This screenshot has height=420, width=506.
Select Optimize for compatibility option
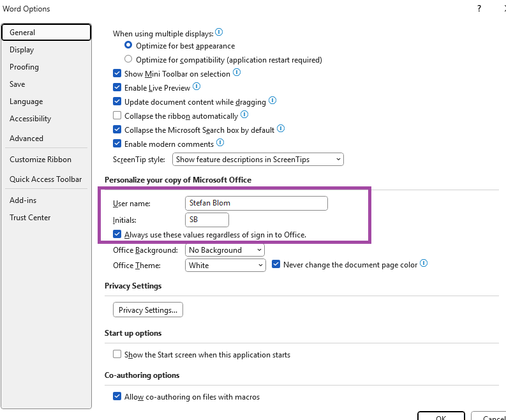point(128,59)
